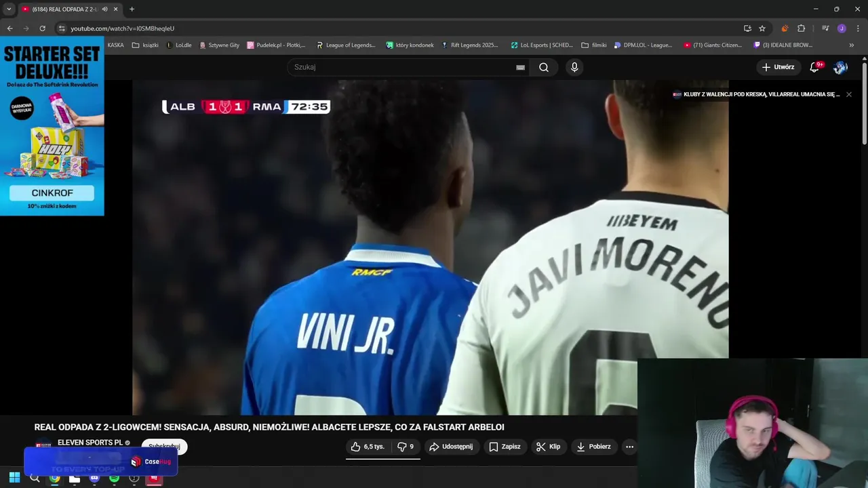Click the install app icon in address bar
Image resolution: width=868 pixels, height=488 pixels.
pos(747,28)
